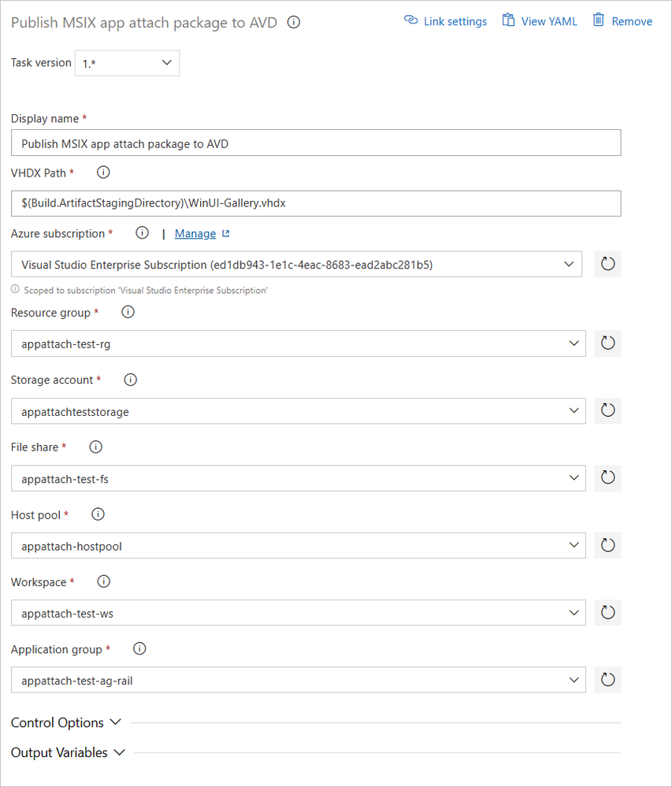Refresh the Workspace list
This screenshot has width=672, height=787.
tap(607, 612)
